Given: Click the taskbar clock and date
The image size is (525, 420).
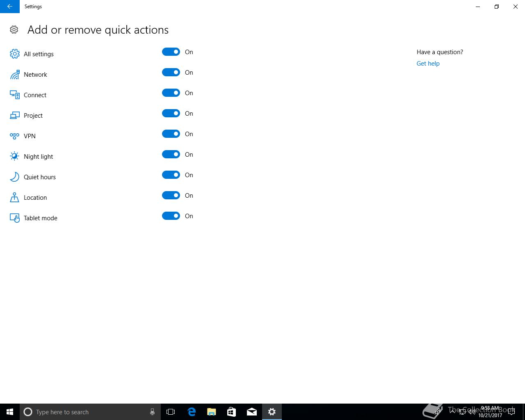Looking at the screenshot, I should pyautogui.click(x=490, y=412).
